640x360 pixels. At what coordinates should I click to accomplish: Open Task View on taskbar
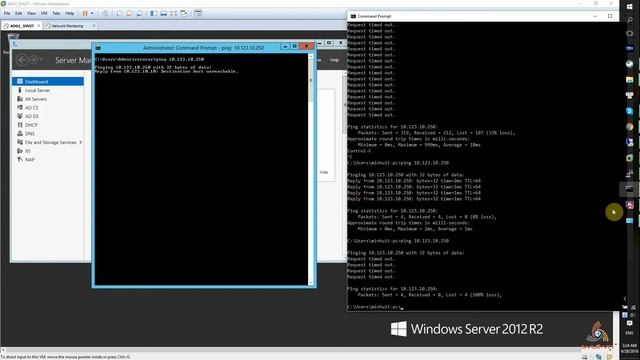pos(629,33)
